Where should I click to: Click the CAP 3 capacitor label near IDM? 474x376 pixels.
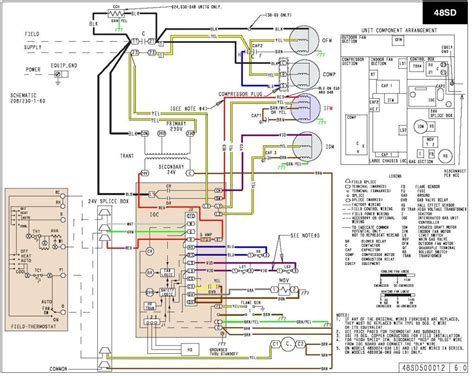click(x=270, y=153)
